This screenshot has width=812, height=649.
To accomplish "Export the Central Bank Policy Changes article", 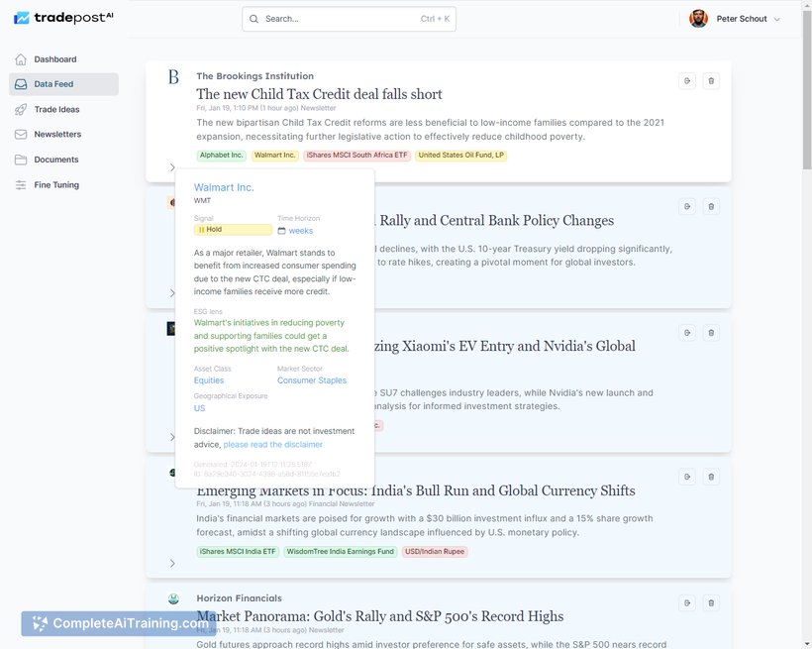I will [x=686, y=207].
